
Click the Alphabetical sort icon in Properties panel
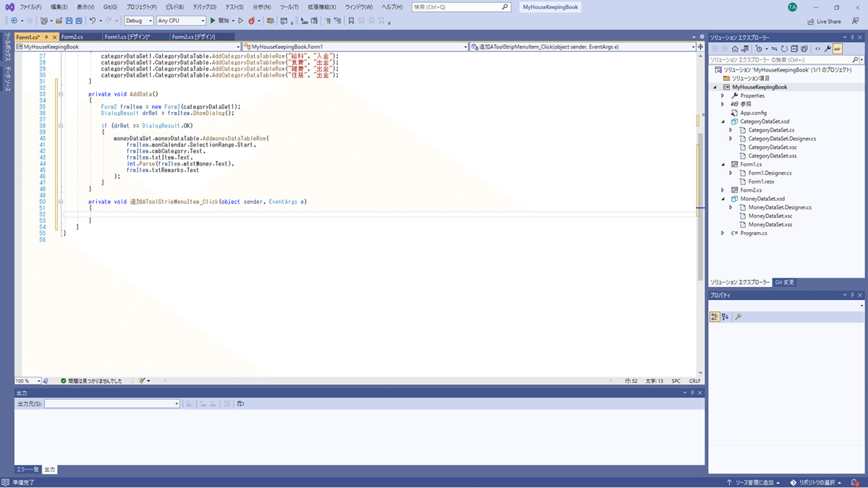coord(726,317)
